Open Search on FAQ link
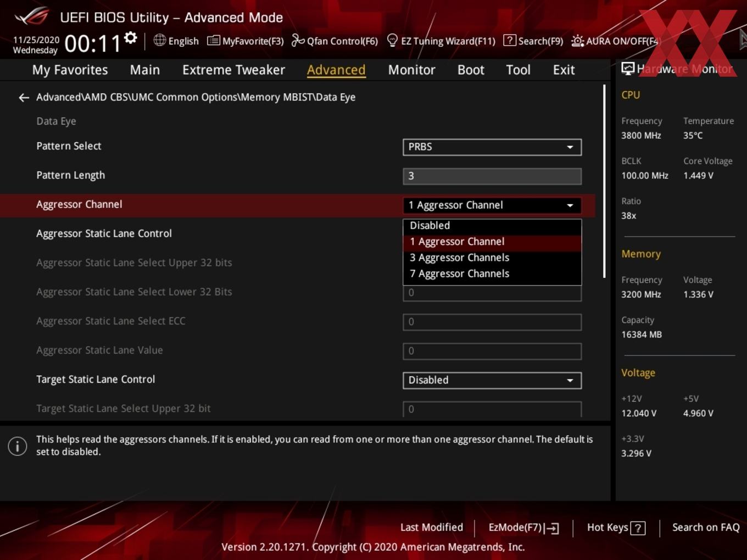The height and width of the screenshot is (560, 747). click(706, 528)
